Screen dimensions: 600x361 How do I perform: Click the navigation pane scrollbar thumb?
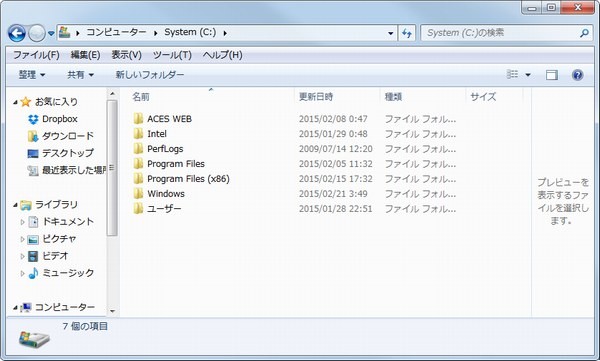tap(112, 168)
